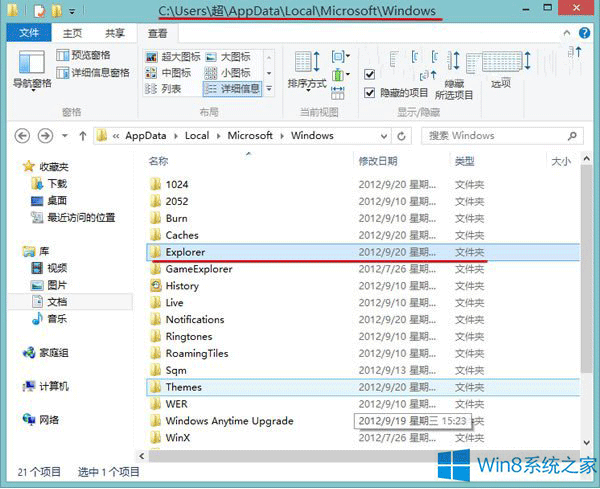Toggle the 详细信息窗格 details pane

[x=93, y=72]
